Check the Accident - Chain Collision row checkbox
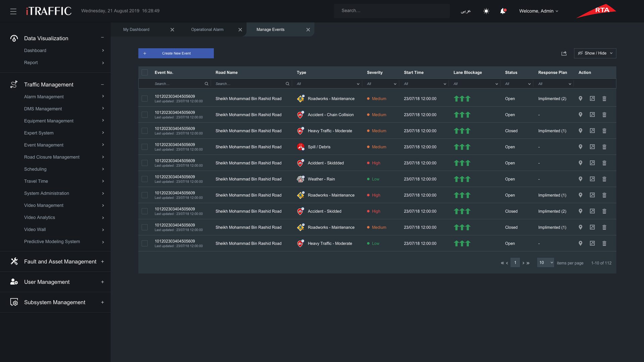The width and height of the screenshot is (644, 362). coord(145,115)
